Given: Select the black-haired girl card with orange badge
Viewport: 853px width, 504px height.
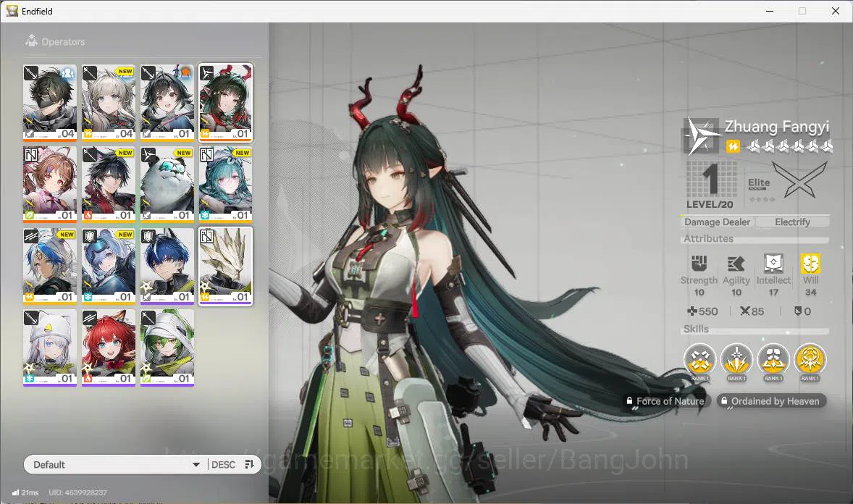Looking at the screenshot, I should [167, 102].
